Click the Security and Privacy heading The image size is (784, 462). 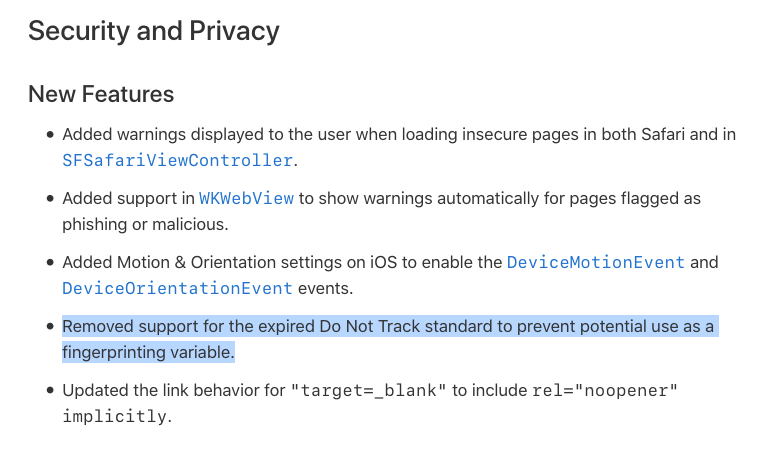coord(154,31)
